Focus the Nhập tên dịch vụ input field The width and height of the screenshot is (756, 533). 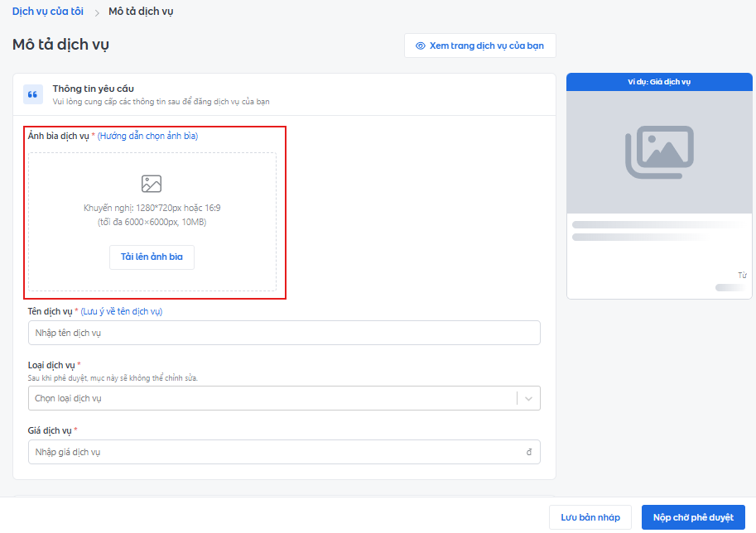(x=283, y=333)
